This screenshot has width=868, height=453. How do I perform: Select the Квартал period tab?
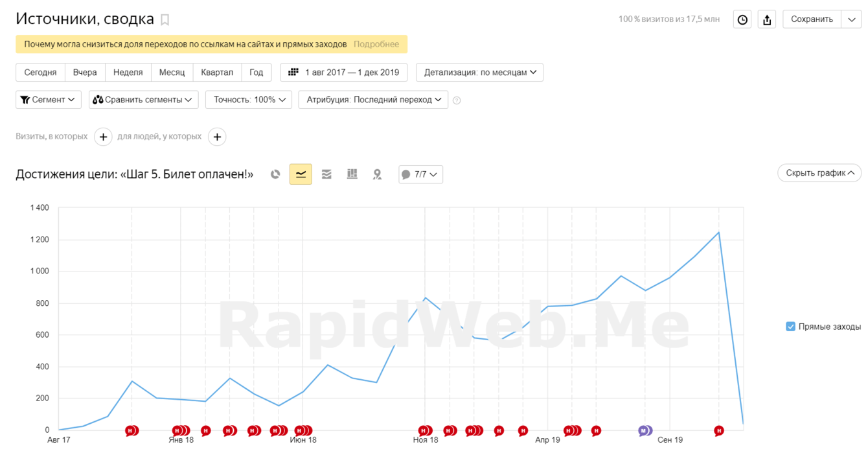pos(217,73)
